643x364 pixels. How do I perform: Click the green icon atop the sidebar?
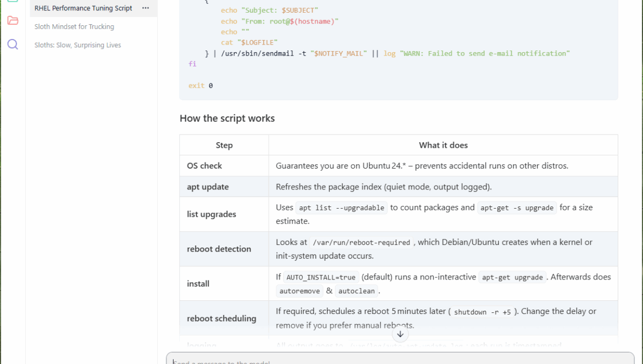coord(13,2)
